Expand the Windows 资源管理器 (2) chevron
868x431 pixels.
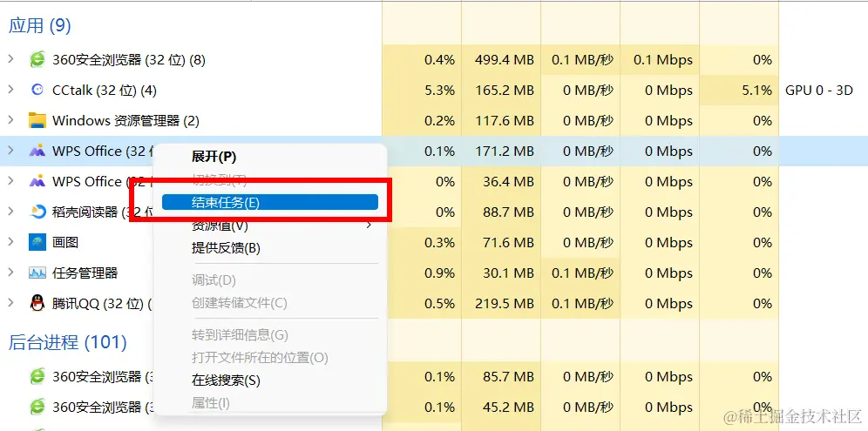tap(10, 120)
